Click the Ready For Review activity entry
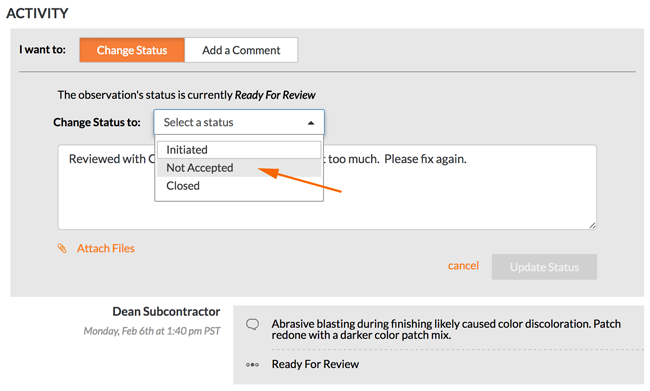Viewport: 650px width, 391px height. [x=315, y=364]
